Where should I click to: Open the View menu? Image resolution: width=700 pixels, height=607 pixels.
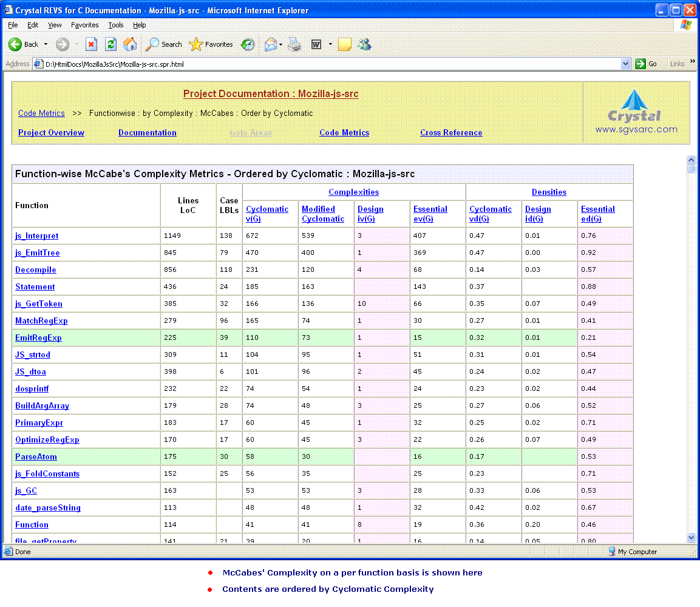[x=55, y=25]
